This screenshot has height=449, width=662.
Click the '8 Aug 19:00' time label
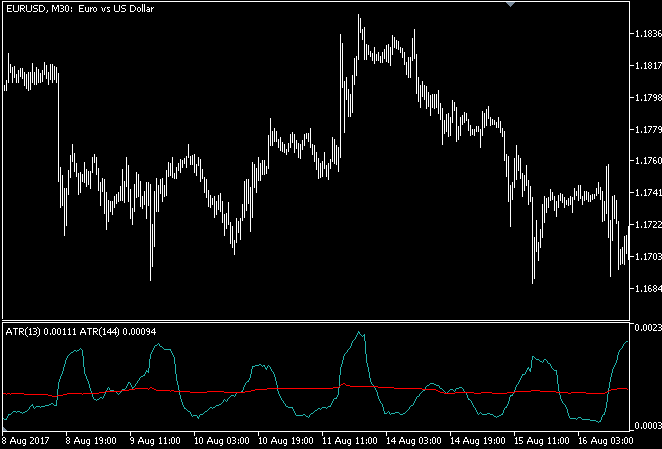[91, 441]
